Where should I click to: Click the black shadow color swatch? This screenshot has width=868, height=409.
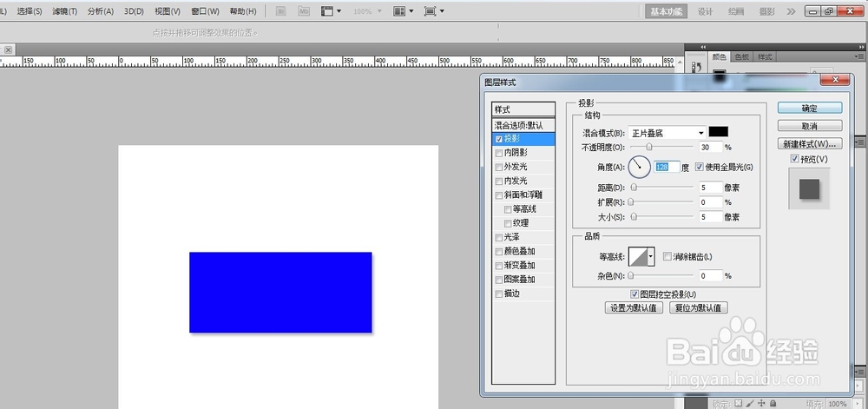719,132
